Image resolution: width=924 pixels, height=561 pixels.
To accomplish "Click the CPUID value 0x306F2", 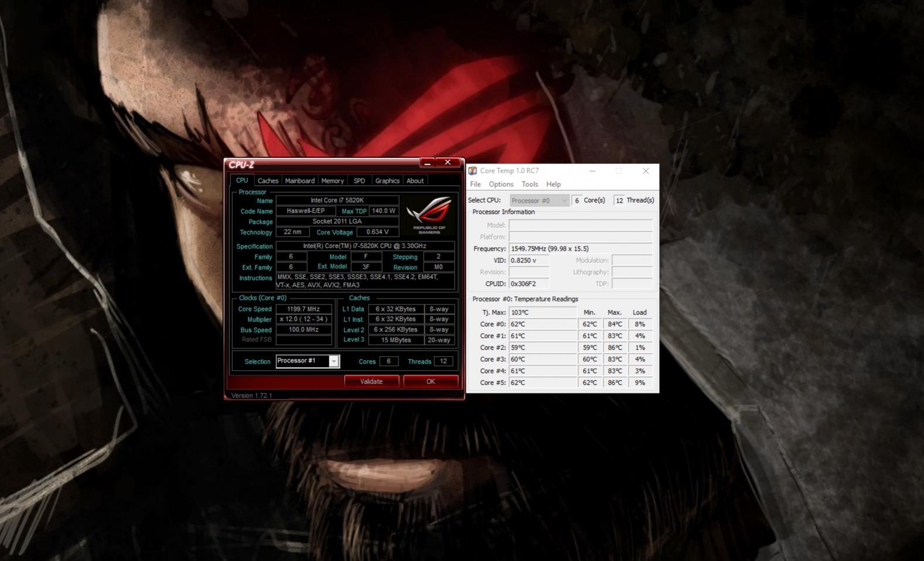I will pyautogui.click(x=529, y=283).
